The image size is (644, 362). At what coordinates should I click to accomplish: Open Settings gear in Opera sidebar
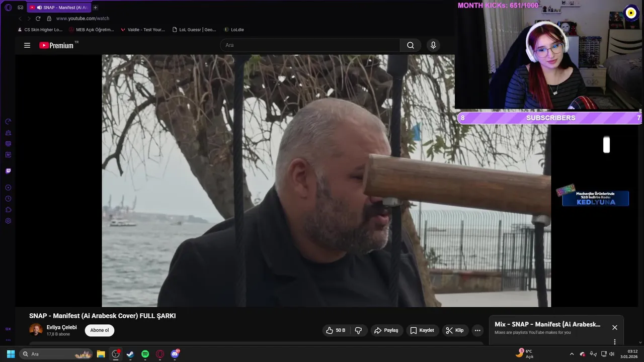[x=8, y=221]
